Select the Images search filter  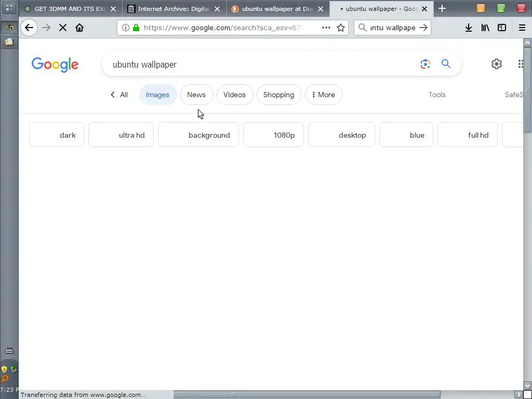click(158, 95)
